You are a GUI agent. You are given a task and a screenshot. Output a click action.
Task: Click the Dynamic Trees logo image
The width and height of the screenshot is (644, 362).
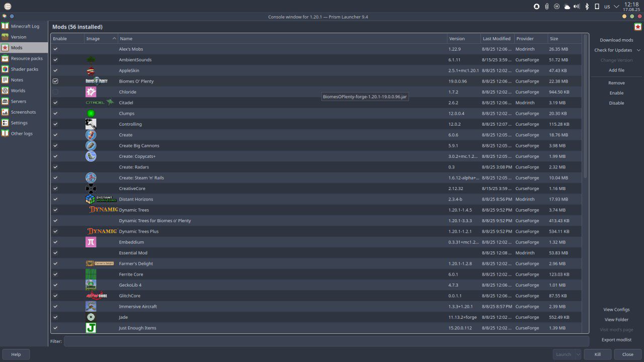coord(103,210)
